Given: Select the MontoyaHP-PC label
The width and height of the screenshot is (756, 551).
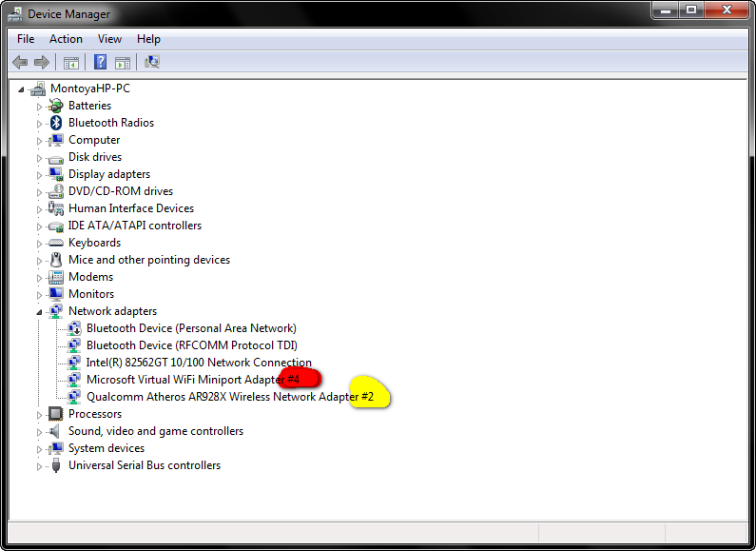Looking at the screenshot, I should pos(90,89).
